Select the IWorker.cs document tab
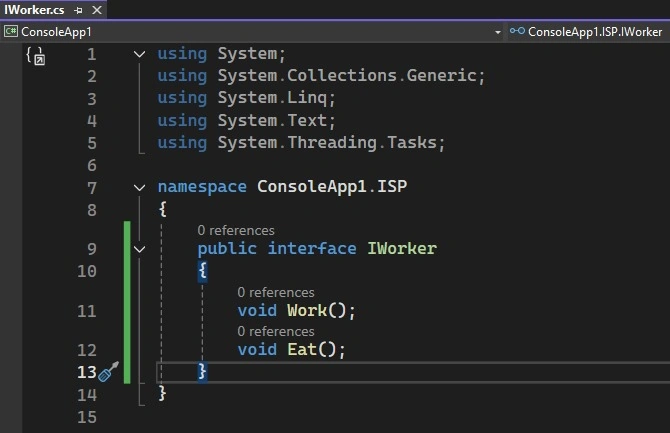 (x=34, y=10)
